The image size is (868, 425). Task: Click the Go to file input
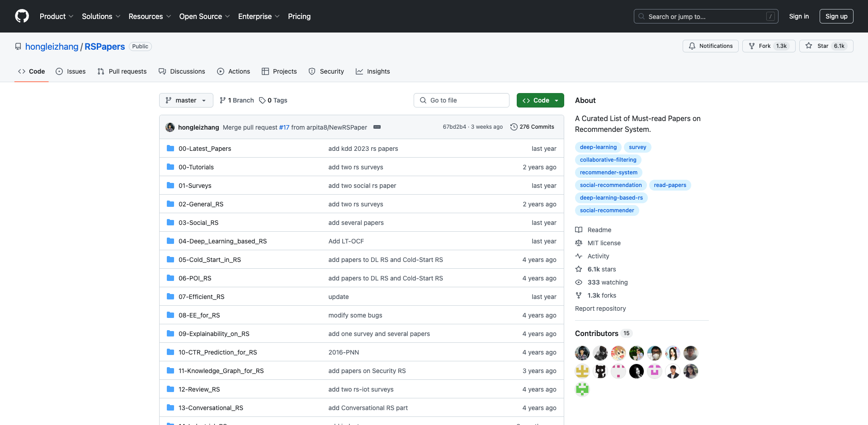click(462, 100)
